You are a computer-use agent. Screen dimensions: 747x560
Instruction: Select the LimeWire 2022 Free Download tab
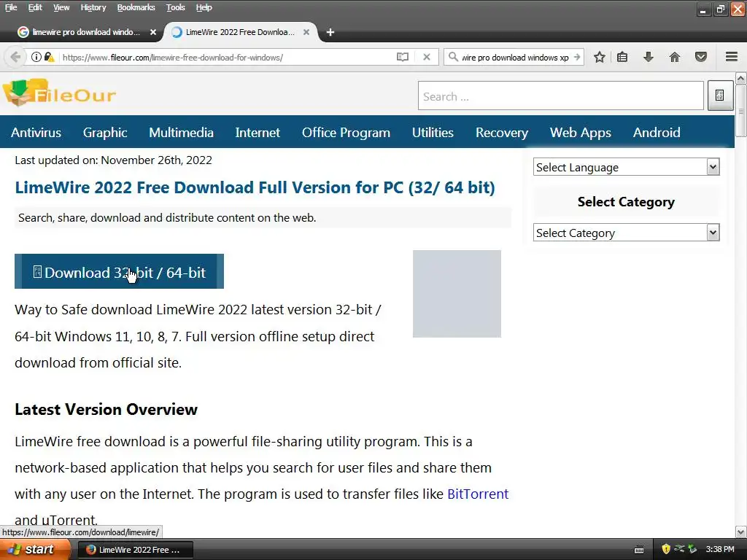[x=239, y=32]
